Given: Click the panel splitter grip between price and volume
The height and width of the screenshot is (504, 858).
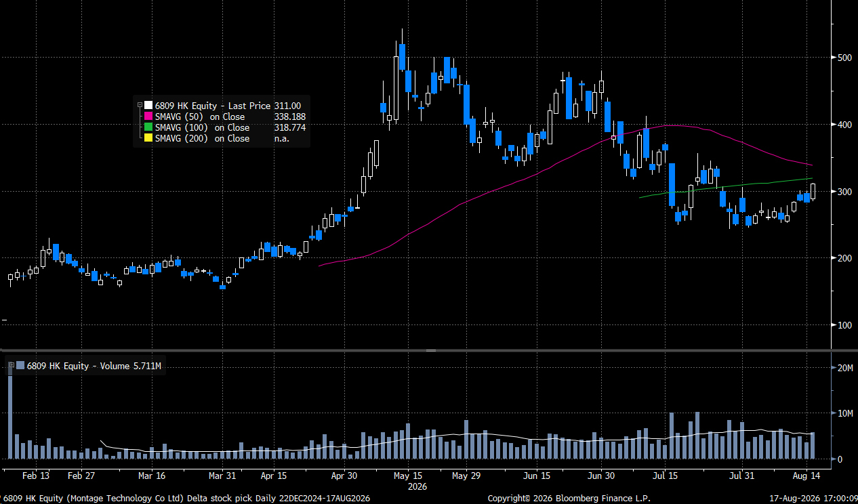Looking at the screenshot, I should tap(430, 350).
